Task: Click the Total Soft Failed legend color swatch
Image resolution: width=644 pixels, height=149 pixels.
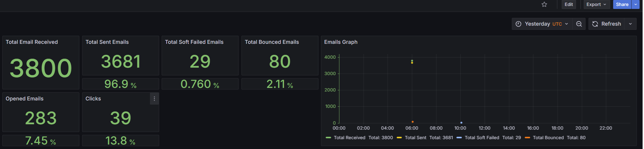Action: [459, 138]
